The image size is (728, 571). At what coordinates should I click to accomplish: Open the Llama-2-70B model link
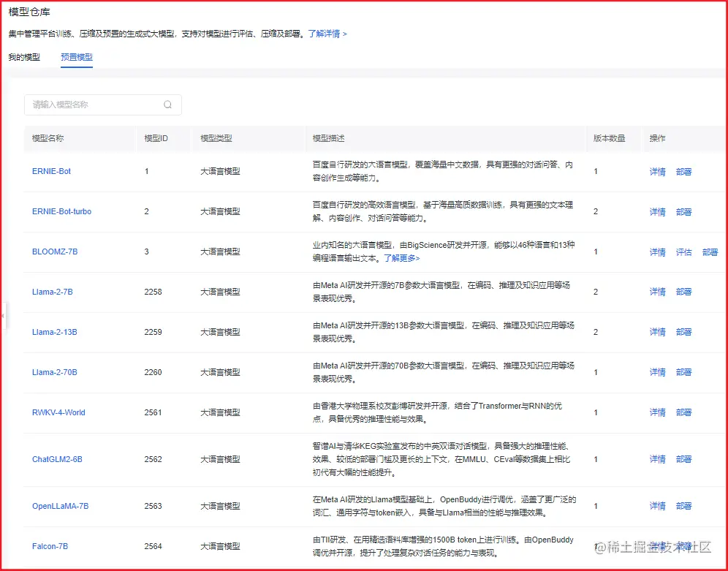tap(55, 372)
